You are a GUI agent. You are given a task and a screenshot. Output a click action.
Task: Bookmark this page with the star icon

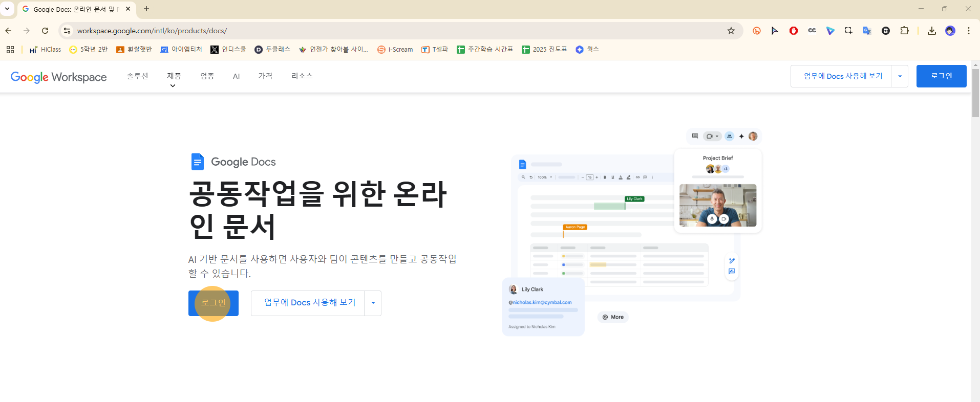pyautogui.click(x=731, y=31)
